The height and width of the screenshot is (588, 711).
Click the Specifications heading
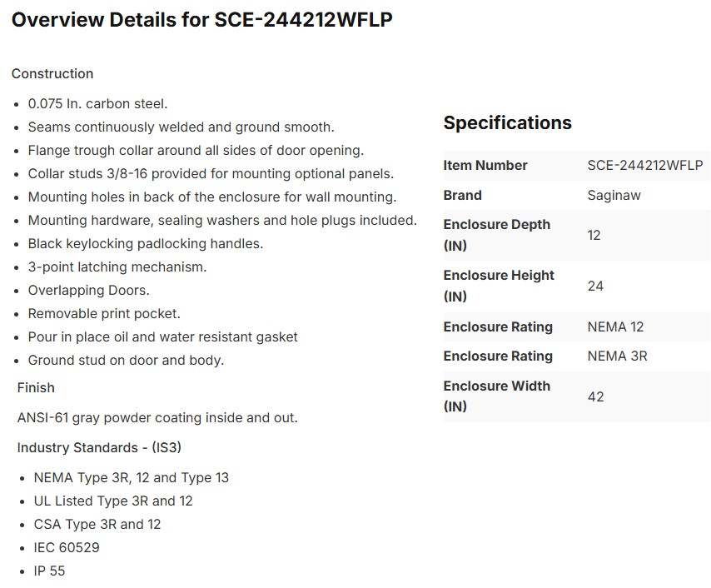click(x=507, y=122)
